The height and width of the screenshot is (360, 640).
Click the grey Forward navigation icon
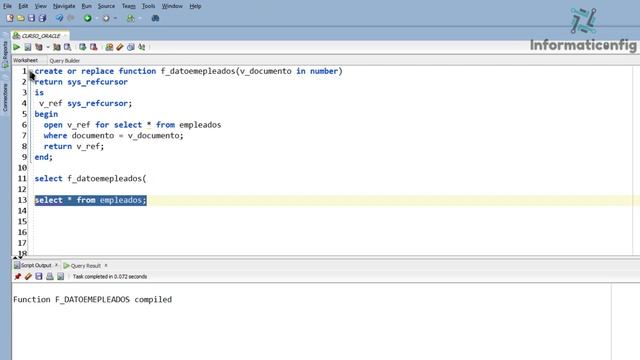click(106, 18)
